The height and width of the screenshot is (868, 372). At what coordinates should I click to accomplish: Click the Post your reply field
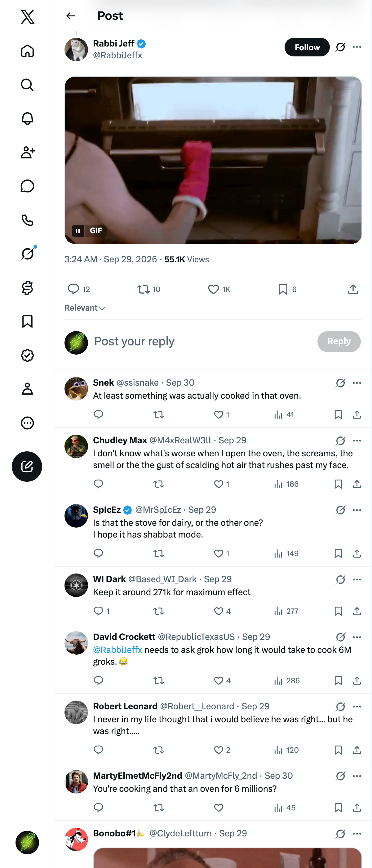(x=202, y=341)
